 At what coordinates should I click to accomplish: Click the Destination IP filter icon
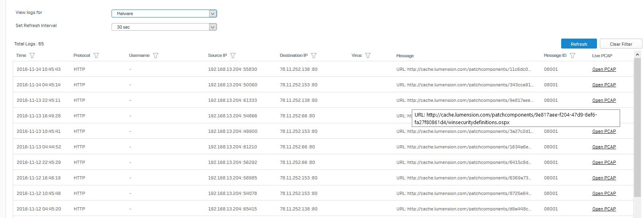click(314, 56)
